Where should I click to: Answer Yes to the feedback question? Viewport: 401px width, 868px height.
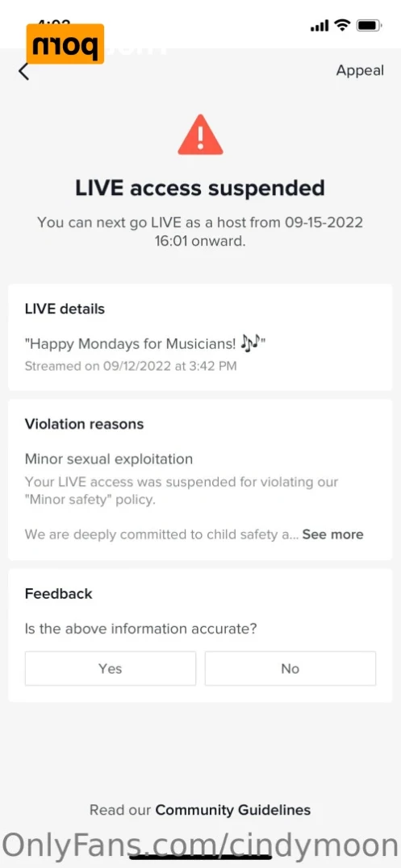(111, 668)
